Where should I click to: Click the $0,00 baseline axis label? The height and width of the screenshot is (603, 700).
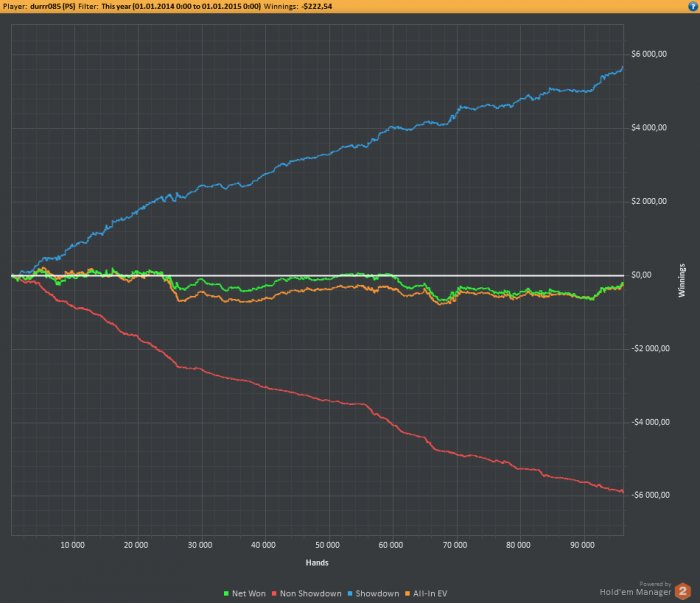click(x=642, y=275)
